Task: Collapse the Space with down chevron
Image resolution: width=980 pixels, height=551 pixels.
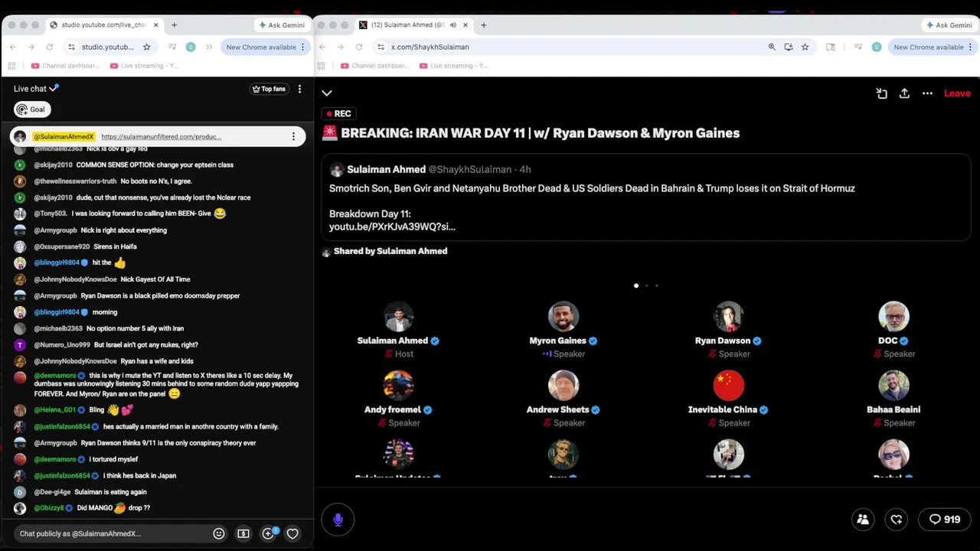Action: click(x=327, y=93)
